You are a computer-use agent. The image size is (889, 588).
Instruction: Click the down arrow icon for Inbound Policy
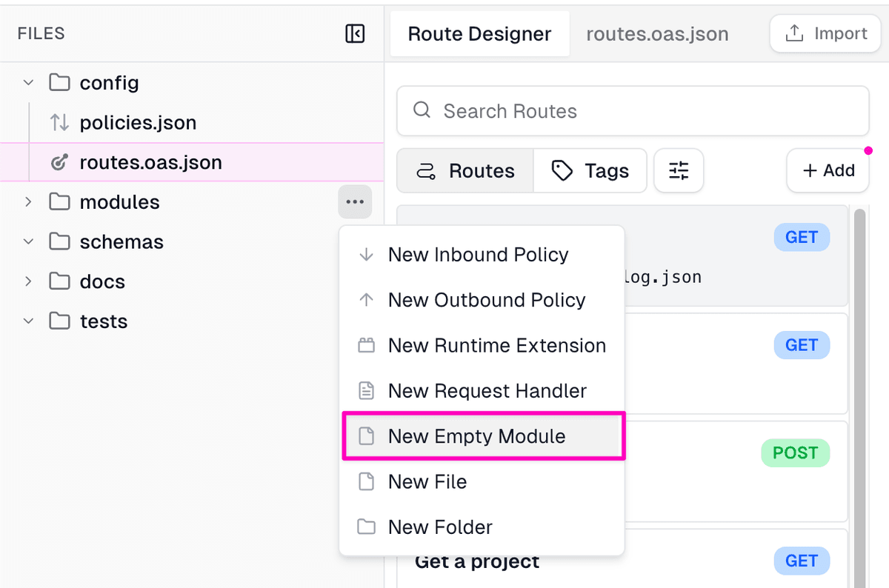click(366, 255)
